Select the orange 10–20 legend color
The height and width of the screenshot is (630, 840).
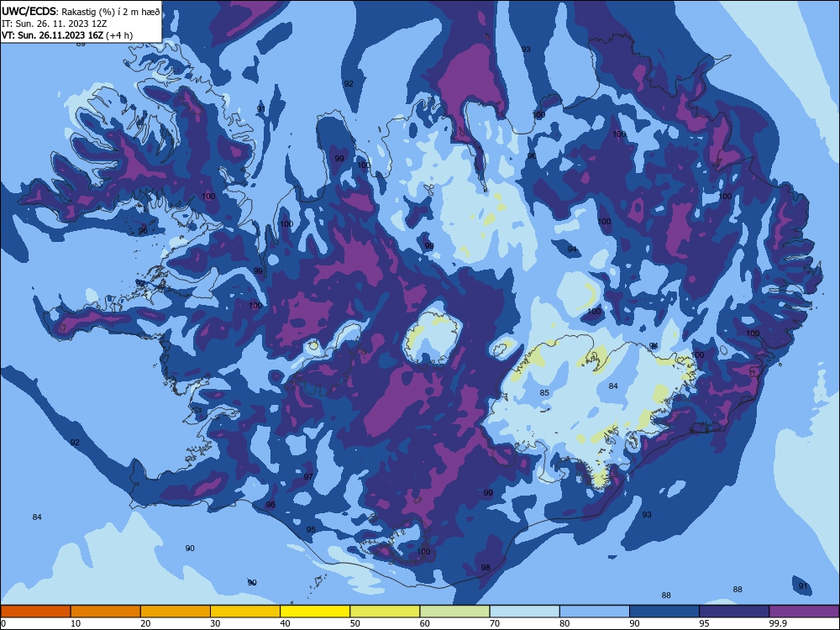pyautogui.click(x=106, y=612)
